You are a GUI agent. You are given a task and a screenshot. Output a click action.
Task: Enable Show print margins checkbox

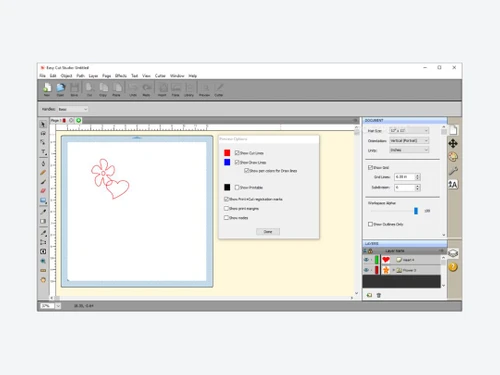[226, 208]
